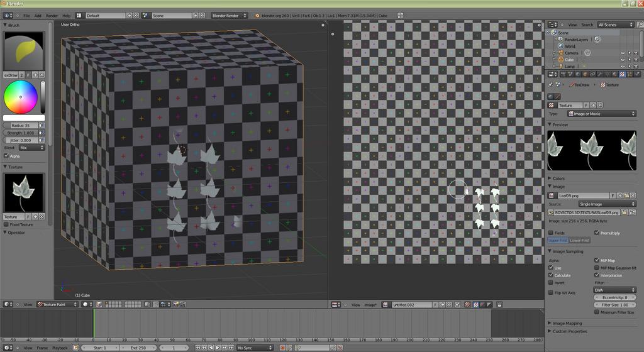
Task: Click the Scene icon in outliner
Action: (555, 33)
